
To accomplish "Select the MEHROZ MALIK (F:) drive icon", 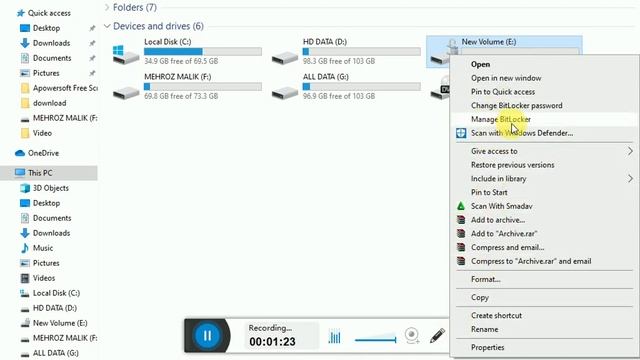I will (x=126, y=93).
